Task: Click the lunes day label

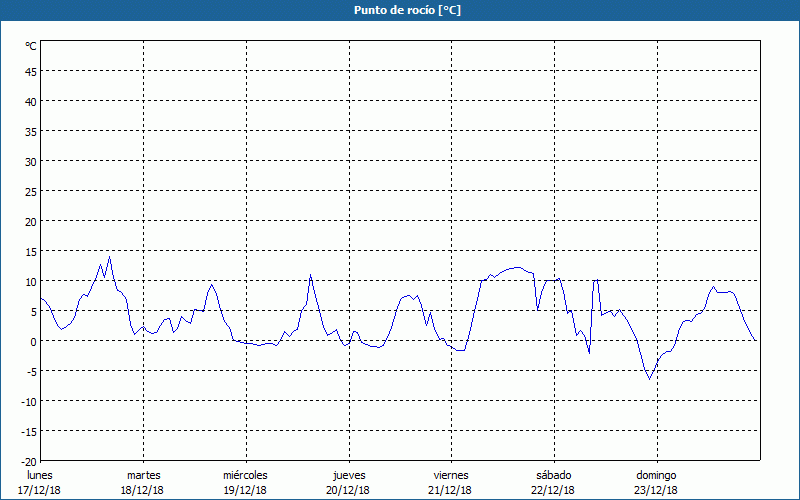Action: [x=39, y=475]
